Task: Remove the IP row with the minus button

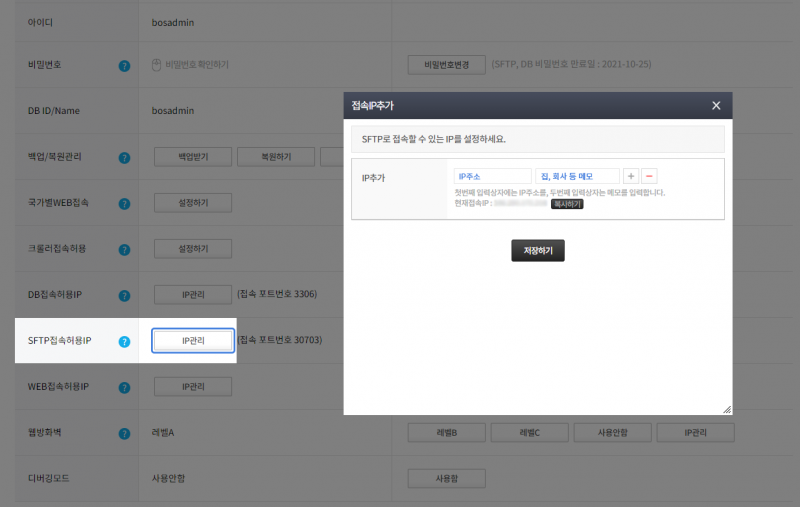Action: pos(649,176)
